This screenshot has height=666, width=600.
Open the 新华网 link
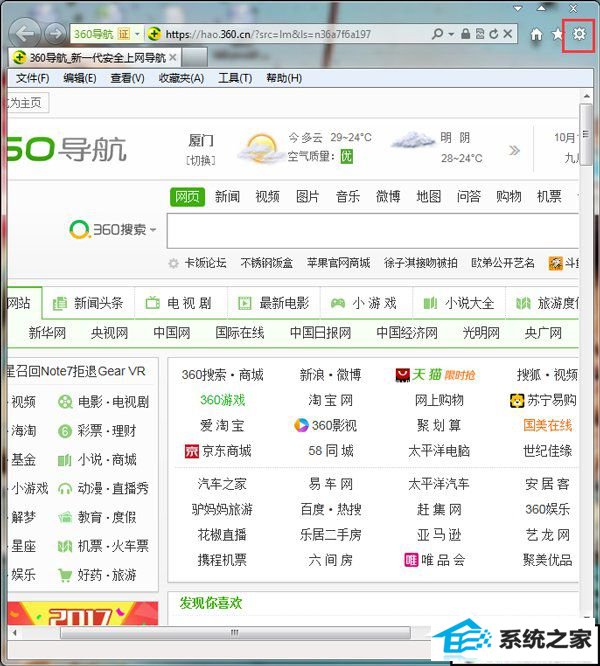click(47, 333)
